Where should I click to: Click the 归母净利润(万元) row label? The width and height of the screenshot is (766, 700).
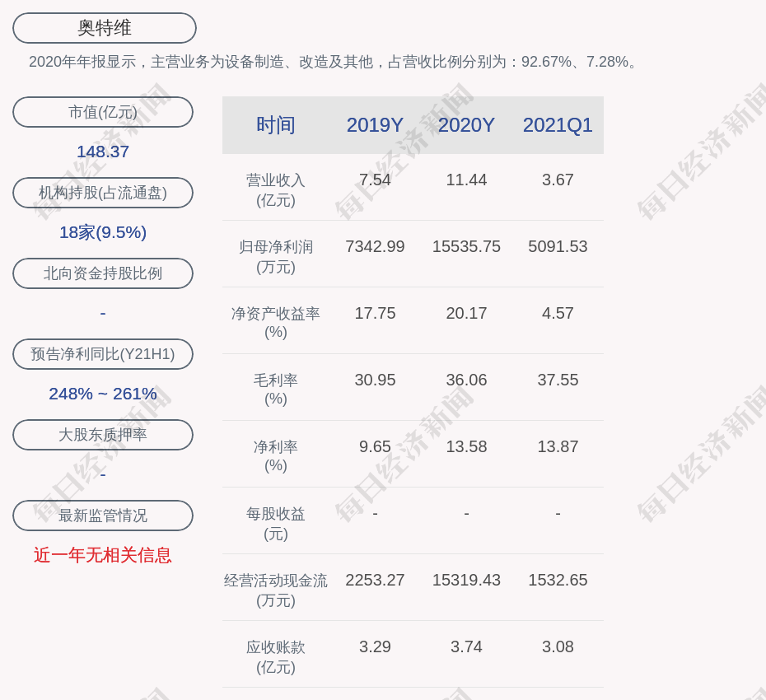276,257
